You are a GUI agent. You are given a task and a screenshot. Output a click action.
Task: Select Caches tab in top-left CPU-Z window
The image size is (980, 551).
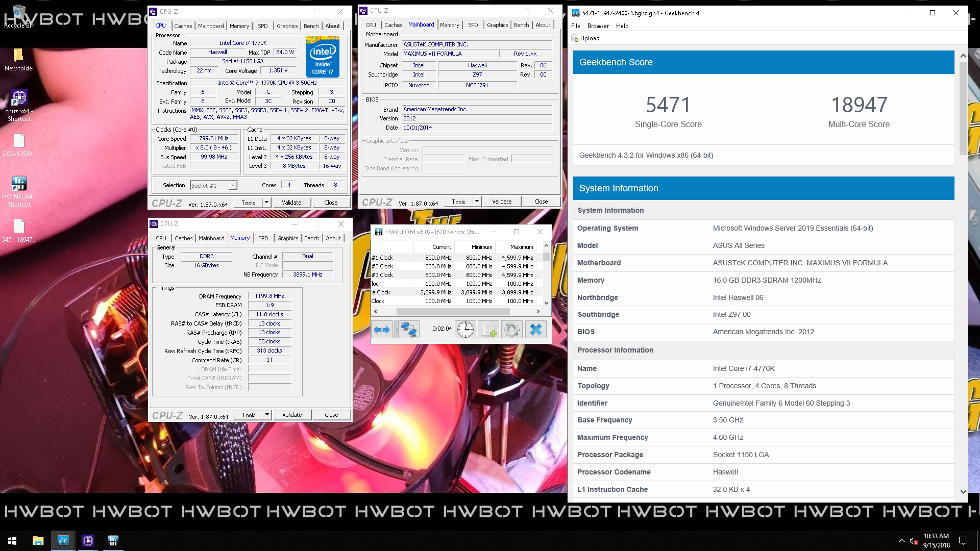(183, 26)
